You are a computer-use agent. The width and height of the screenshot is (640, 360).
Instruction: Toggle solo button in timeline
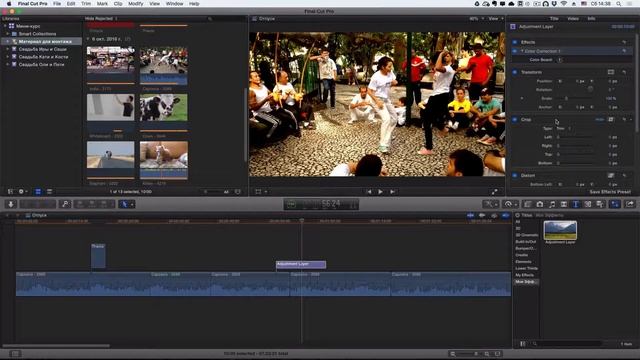[494, 215]
